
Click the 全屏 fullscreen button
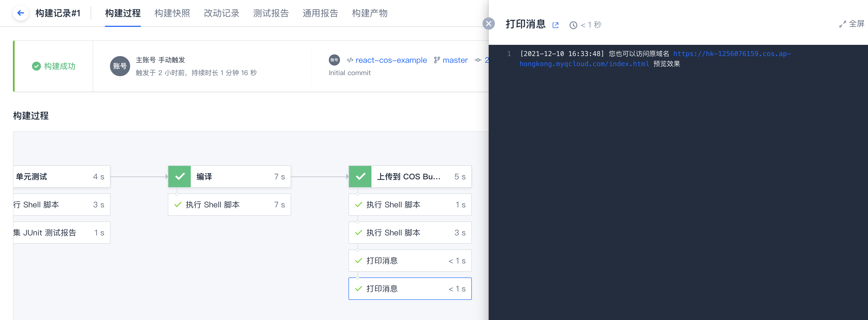tap(851, 24)
